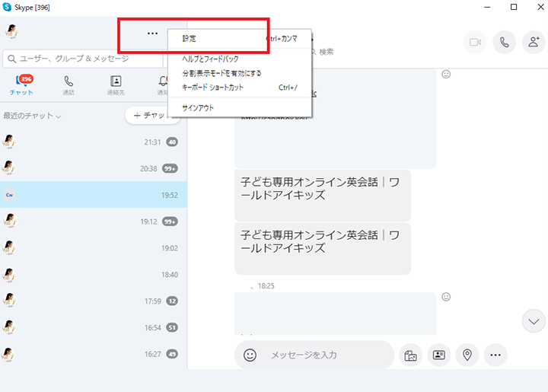Switch to the 通話 tab
Screen dimensions: 548x392
[x=68, y=84]
